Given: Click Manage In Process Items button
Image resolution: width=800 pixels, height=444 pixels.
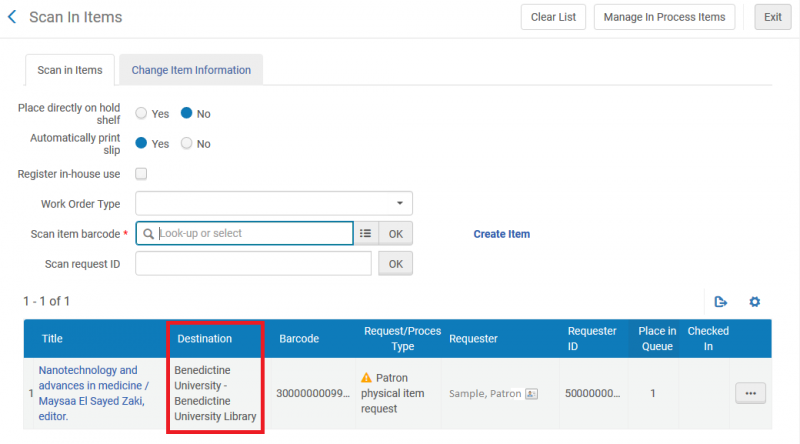Looking at the screenshot, I should (x=664, y=17).
